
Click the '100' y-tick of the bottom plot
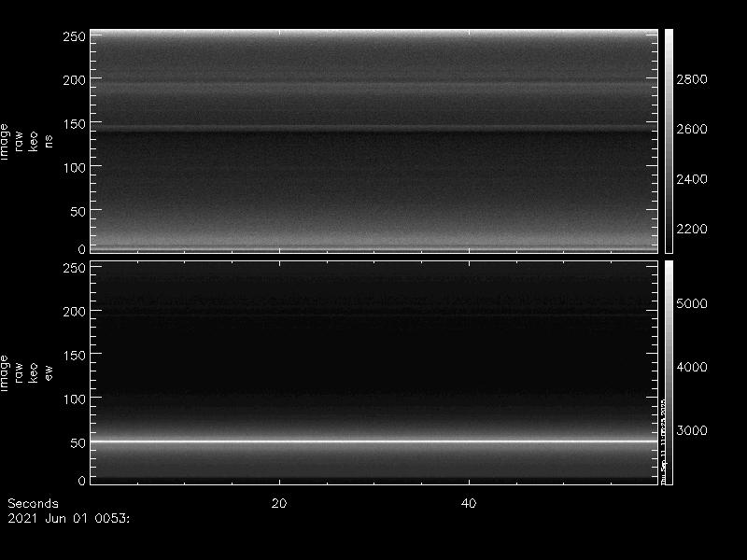[73, 399]
